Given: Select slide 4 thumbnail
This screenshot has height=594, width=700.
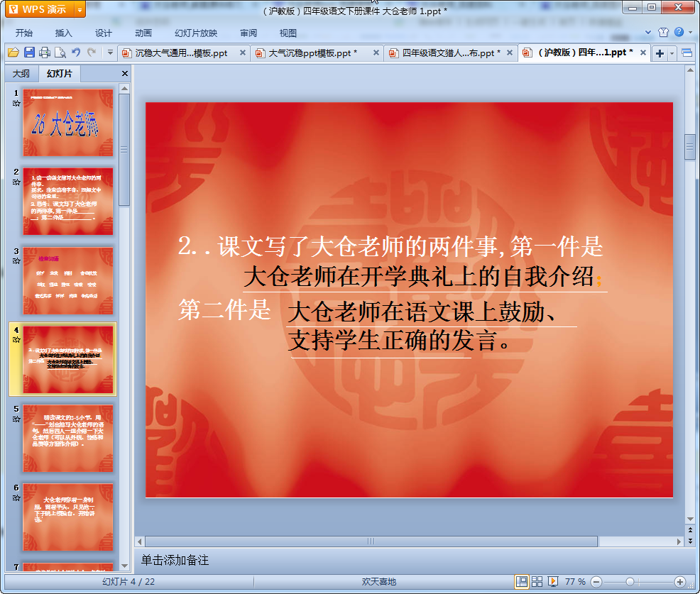Looking at the screenshot, I should point(68,359).
